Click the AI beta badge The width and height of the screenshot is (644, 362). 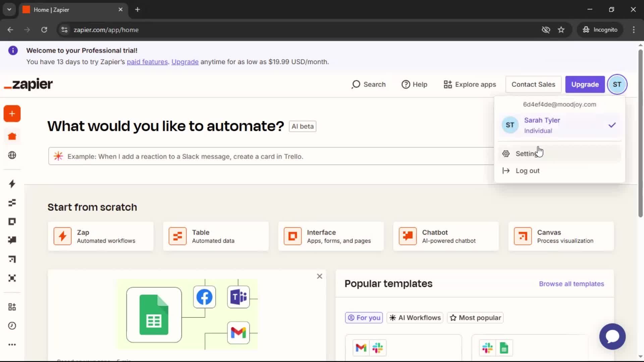pos(303,126)
